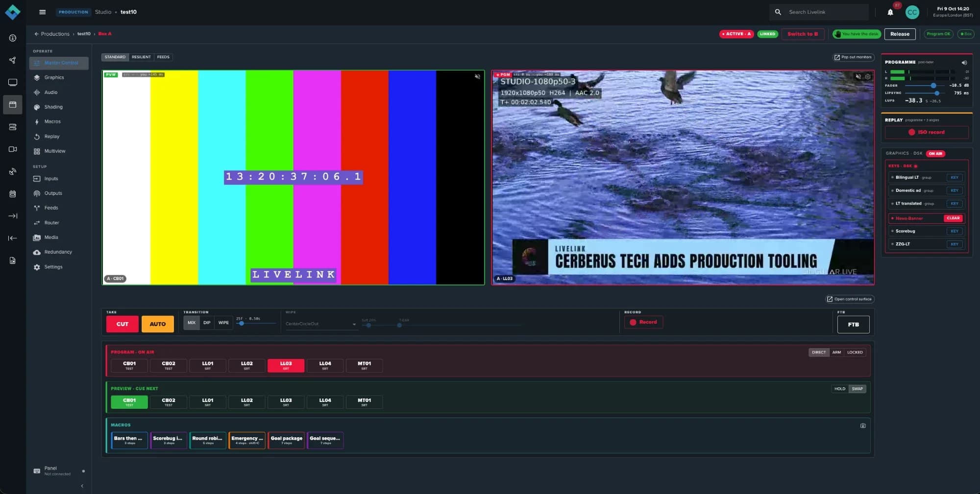Click the FTB fade-to-black button
This screenshot has height=494, width=980.
[x=854, y=325]
